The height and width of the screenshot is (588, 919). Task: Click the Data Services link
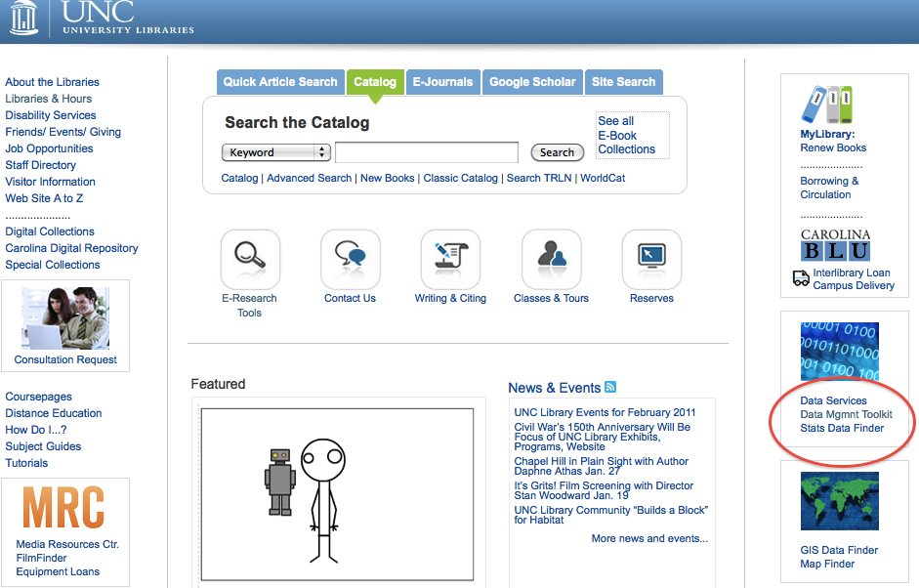[833, 400]
